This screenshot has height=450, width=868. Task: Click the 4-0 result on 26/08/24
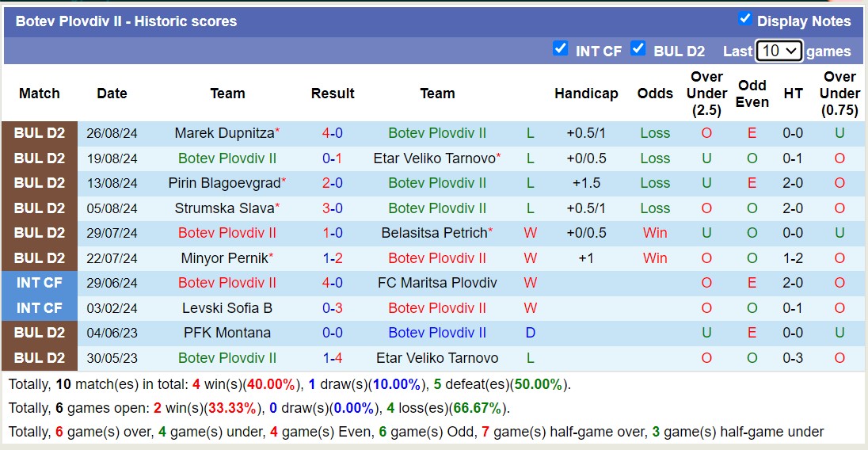pyautogui.click(x=333, y=133)
